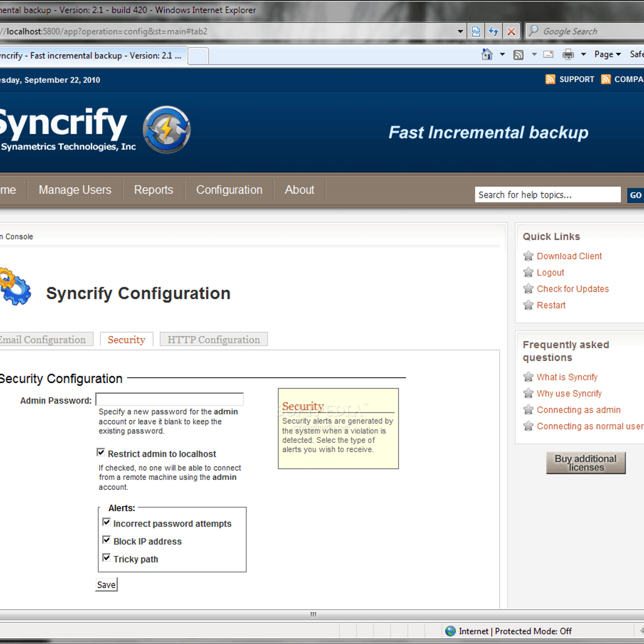Screen dimensions: 644x644
Task: Click the Home icon in command bar
Action: coord(487,54)
